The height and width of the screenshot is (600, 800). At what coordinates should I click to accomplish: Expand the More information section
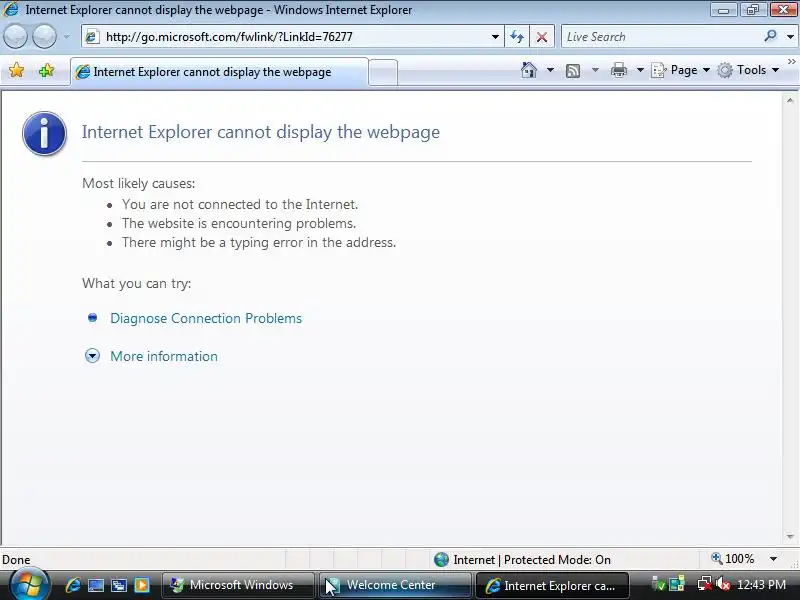[164, 356]
